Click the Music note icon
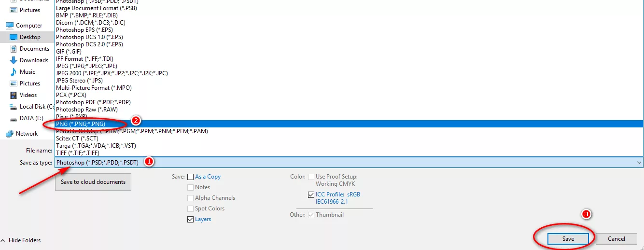The image size is (644, 250). (x=13, y=72)
